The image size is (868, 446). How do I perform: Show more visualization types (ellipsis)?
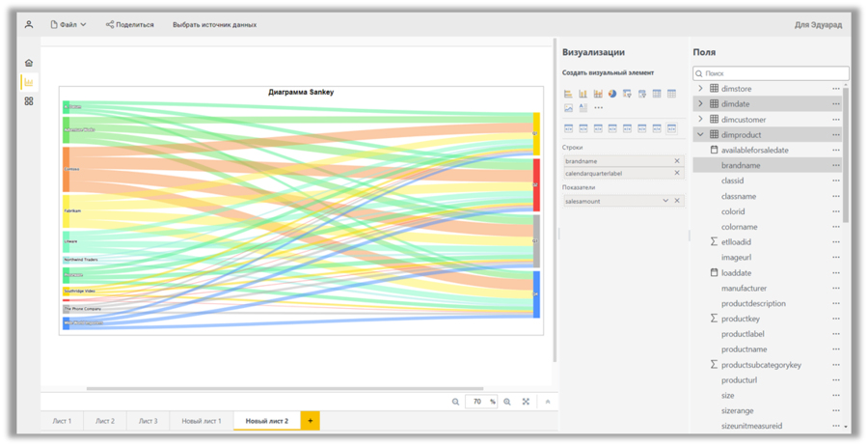click(599, 108)
